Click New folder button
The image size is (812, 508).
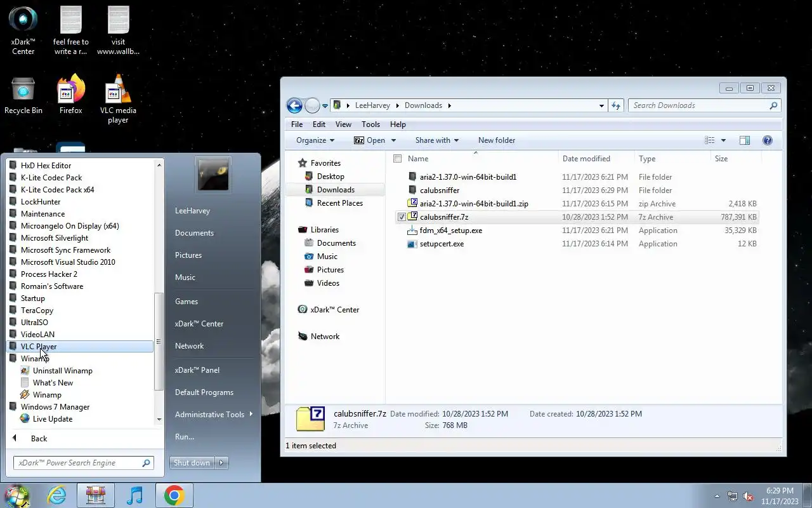click(497, 140)
